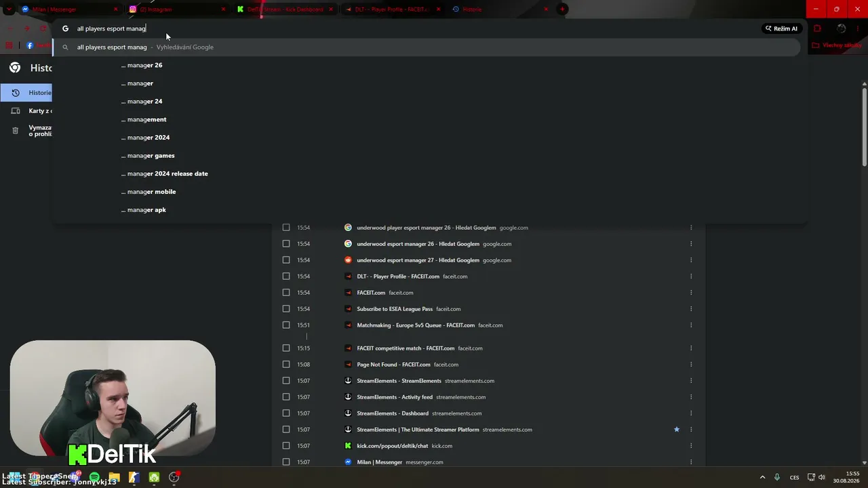Click the Režim AI button

[781, 28]
